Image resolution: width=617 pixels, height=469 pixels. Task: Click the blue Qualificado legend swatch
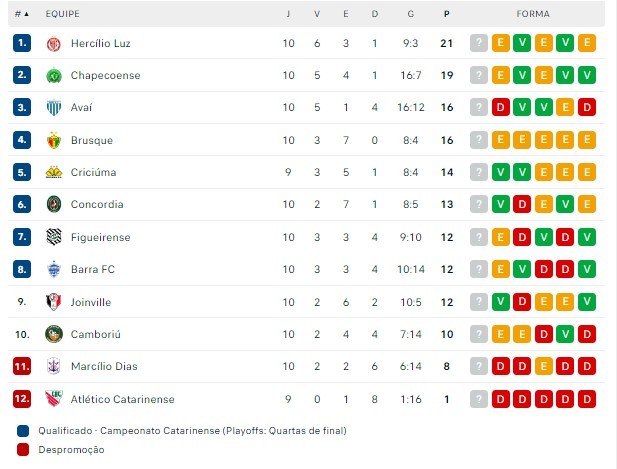pos(23,431)
